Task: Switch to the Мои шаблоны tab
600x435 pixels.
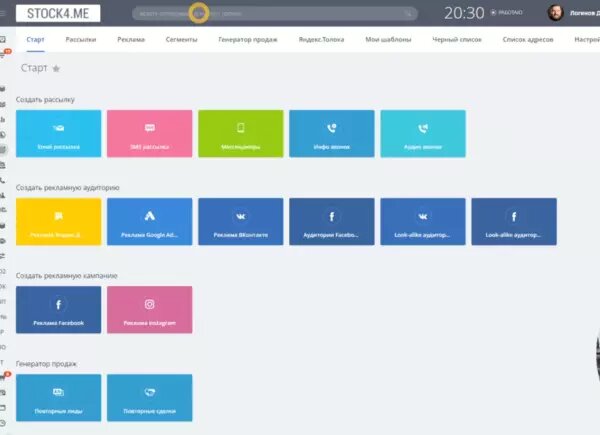Action: pos(388,39)
